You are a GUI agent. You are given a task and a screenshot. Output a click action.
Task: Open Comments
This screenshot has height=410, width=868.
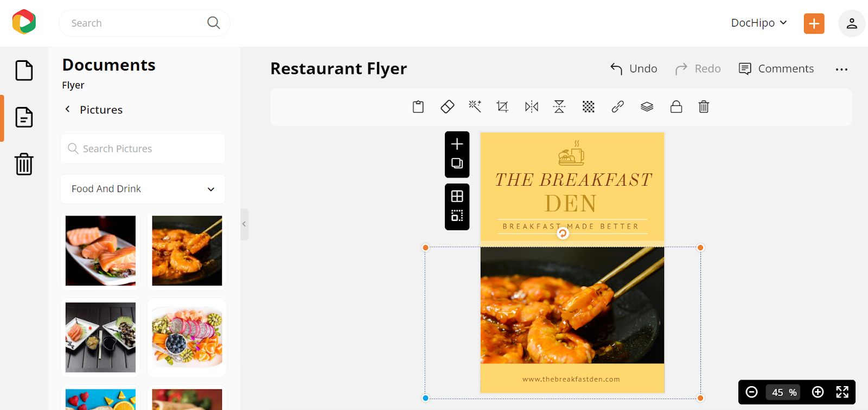[x=776, y=69]
